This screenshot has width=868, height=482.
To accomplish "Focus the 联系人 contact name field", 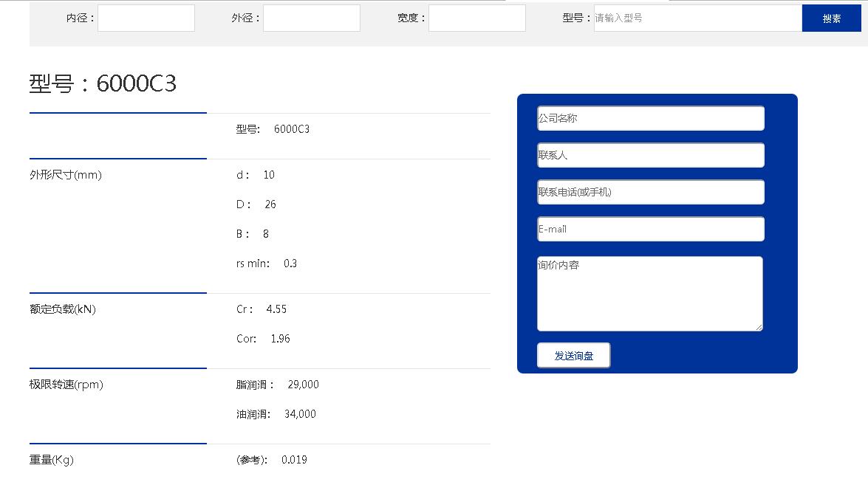I will [650, 155].
